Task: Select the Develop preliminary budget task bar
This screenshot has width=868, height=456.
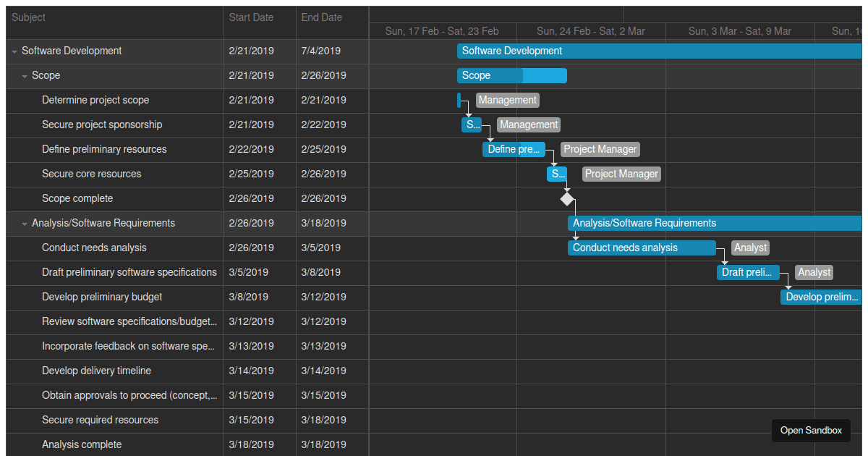Action: click(x=820, y=297)
